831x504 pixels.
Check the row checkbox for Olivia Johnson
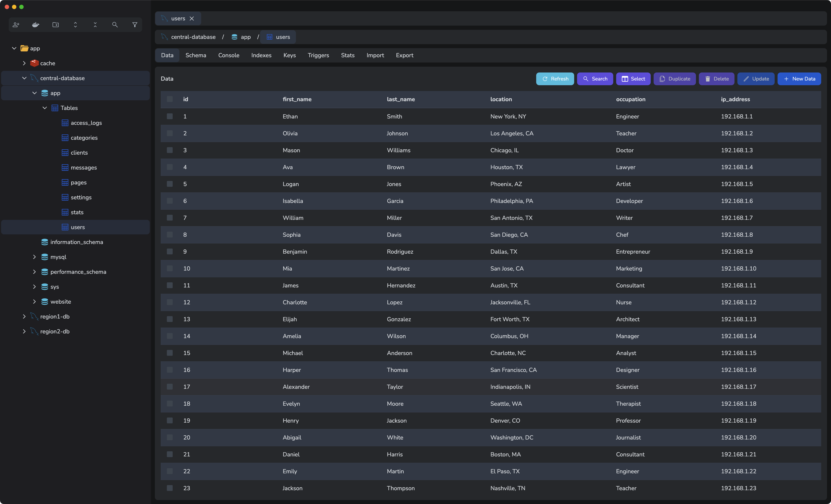pyautogui.click(x=170, y=133)
